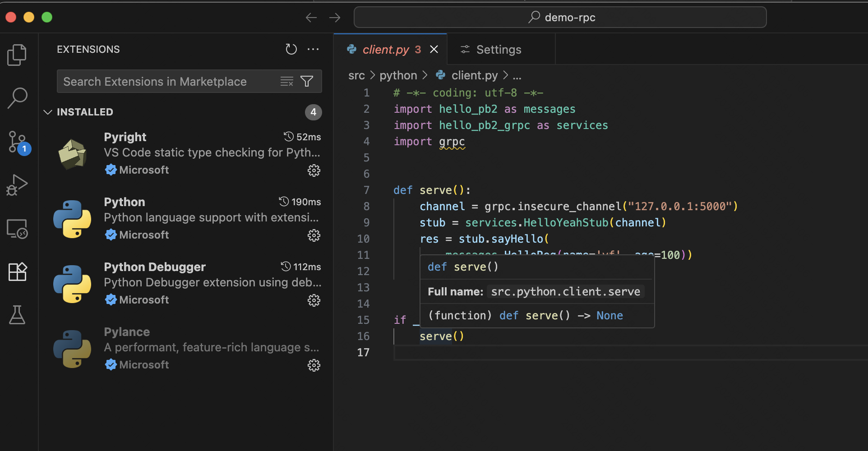Open the Search view in activity bar
This screenshot has width=868, height=451.
17,98
